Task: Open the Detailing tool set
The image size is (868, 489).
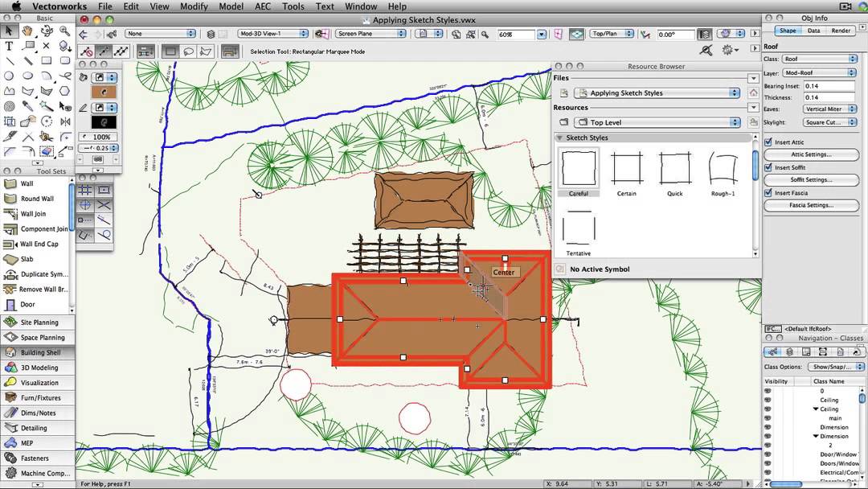Action: 38,428
